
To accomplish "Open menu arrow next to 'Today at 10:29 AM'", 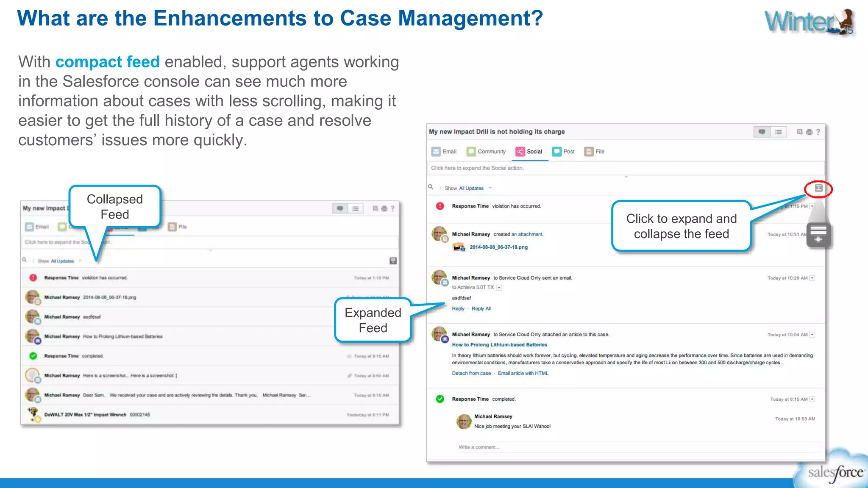I will click(x=812, y=278).
